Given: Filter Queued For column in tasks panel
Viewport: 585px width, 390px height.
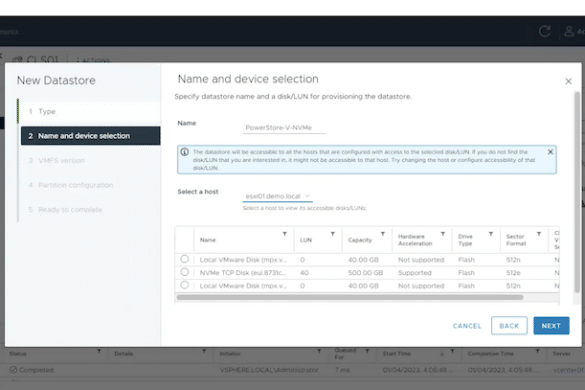Looking at the screenshot, I should coord(367,351).
